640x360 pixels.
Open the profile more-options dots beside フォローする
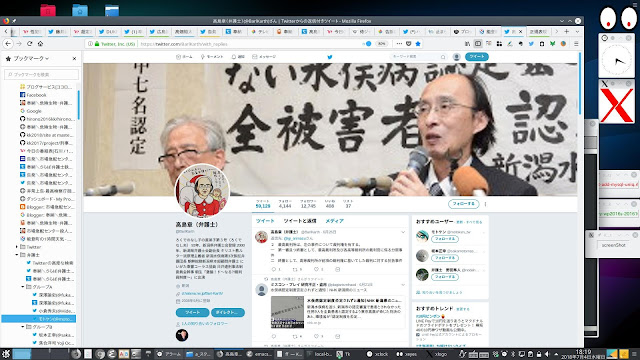click(x=485, y=203)
